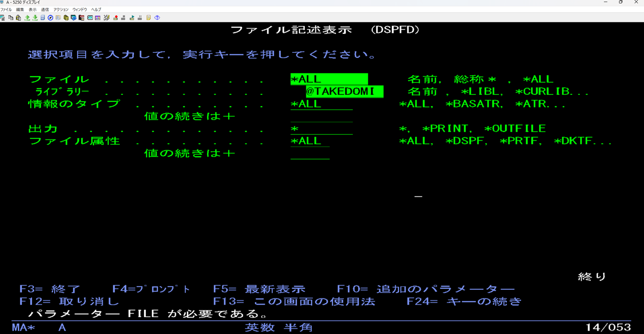Click F5= 最新表示 function key label
Image resolution: width=644 pixels, height=334 pixels.
(259, 289)
